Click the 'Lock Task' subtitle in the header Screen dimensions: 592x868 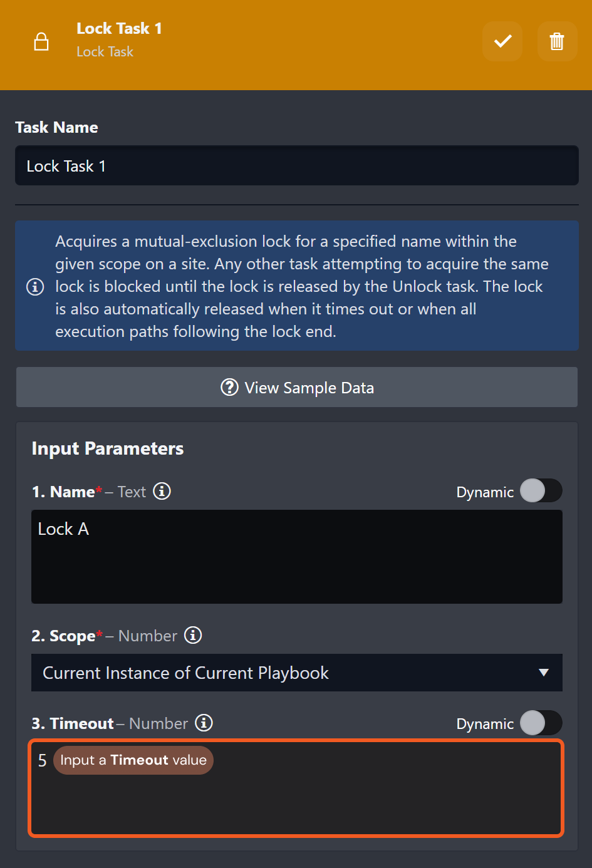pyautogui.click(x=105, y=52)
